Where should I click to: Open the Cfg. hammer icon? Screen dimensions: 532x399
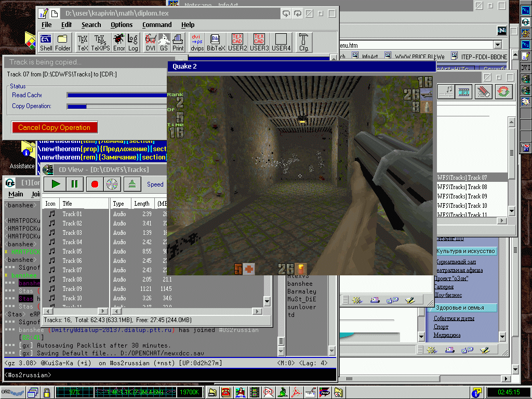pyautogui.click(x=303, y=43)
